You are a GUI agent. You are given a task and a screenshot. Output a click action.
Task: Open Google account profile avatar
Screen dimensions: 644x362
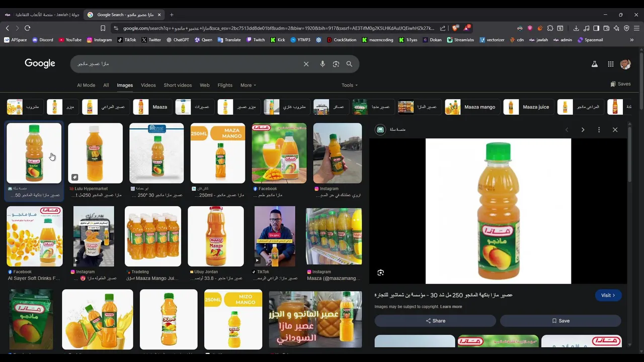(x=625, y=64)
